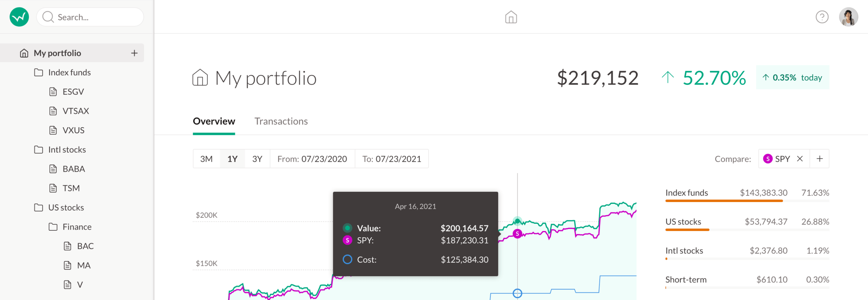
Task: Select the 1Y time range
Action: point(232,159)
